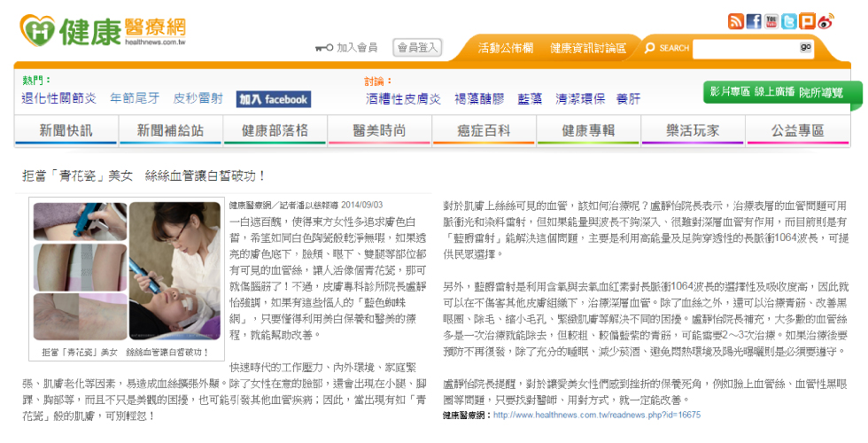Open the 活動公佈欄 tab
The width and height of the screenshot is (868, 443).
(506, 48)
